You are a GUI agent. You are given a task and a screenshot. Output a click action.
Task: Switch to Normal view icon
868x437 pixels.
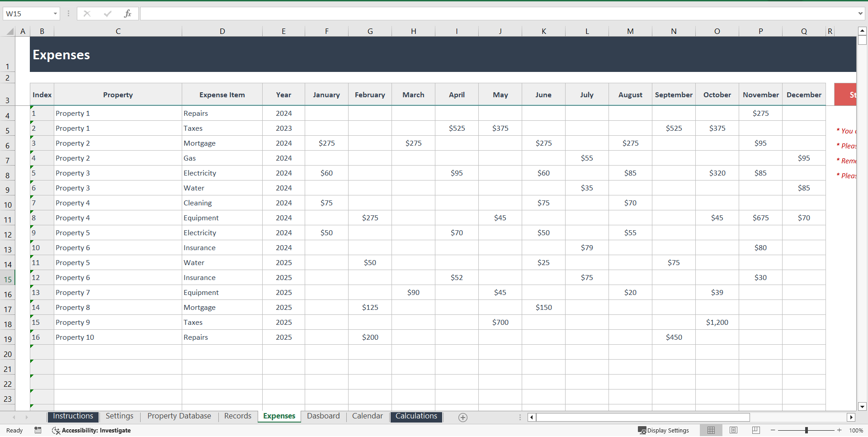711,430
